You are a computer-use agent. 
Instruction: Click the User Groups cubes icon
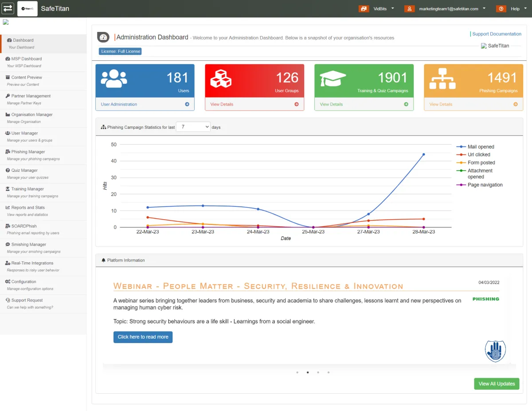pyautogui.click(x=221, y=79)
